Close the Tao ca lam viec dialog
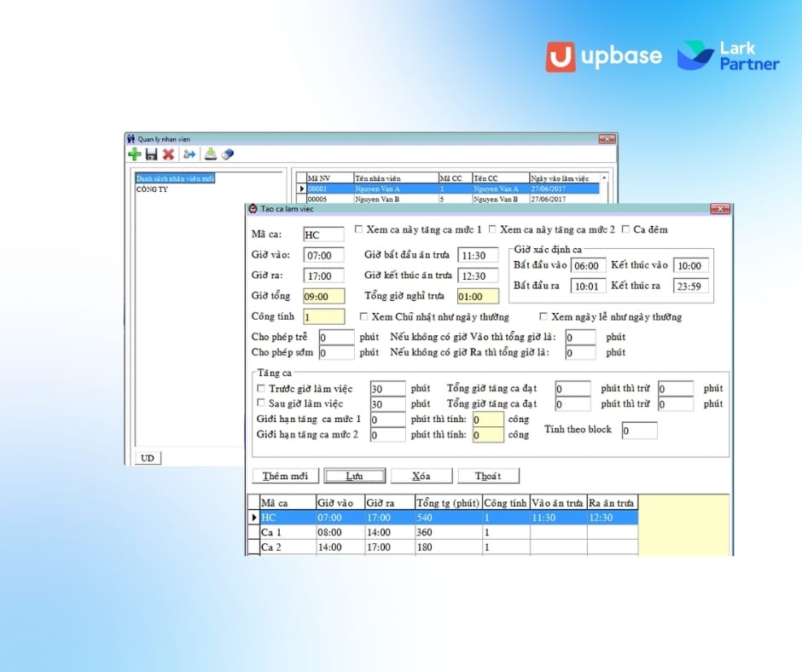The width and height of the screenshot is (802, 672). pos(719,209)
